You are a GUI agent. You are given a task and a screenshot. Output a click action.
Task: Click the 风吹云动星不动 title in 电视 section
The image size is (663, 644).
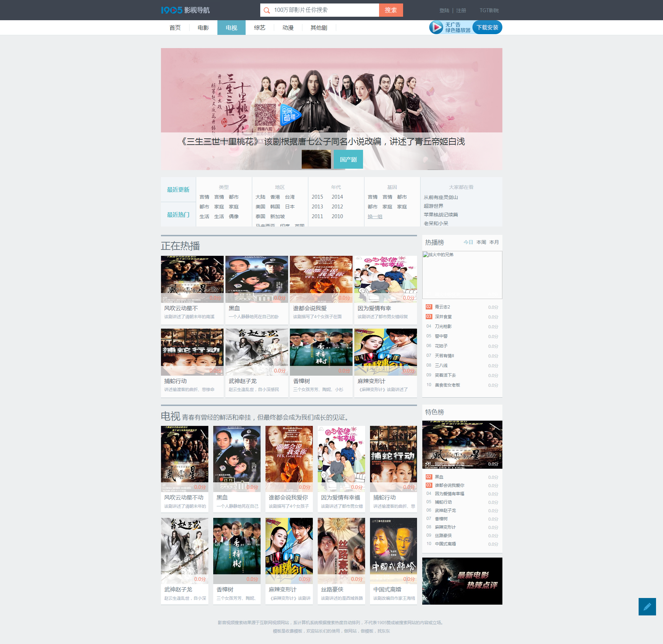tap(184, 498)
